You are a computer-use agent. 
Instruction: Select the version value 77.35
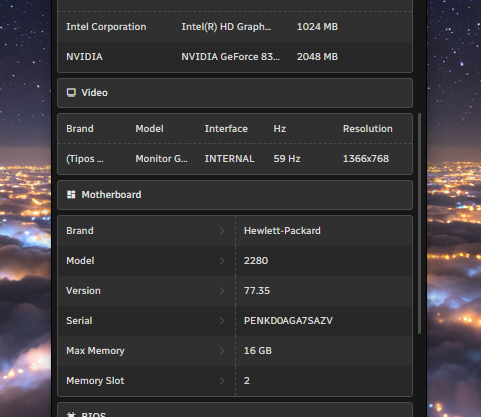tap(257, 291)
